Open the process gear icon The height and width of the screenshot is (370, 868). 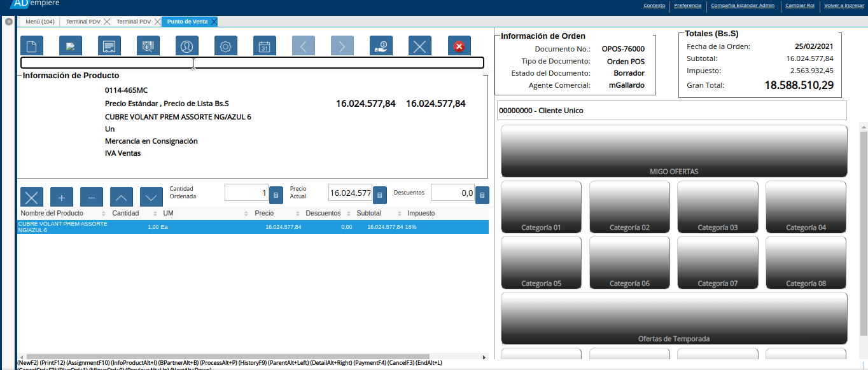click(226, 46)
